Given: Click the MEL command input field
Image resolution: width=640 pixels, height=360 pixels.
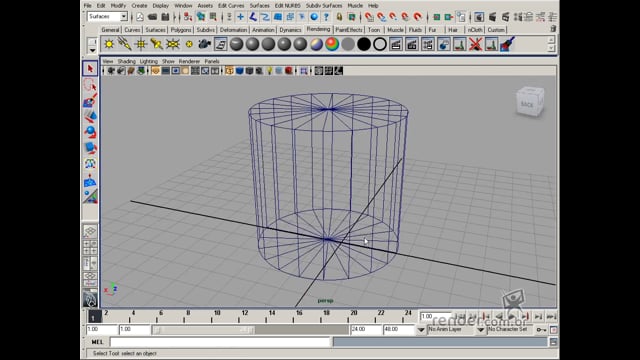Looking at the screenshot, I should point(220,342).
